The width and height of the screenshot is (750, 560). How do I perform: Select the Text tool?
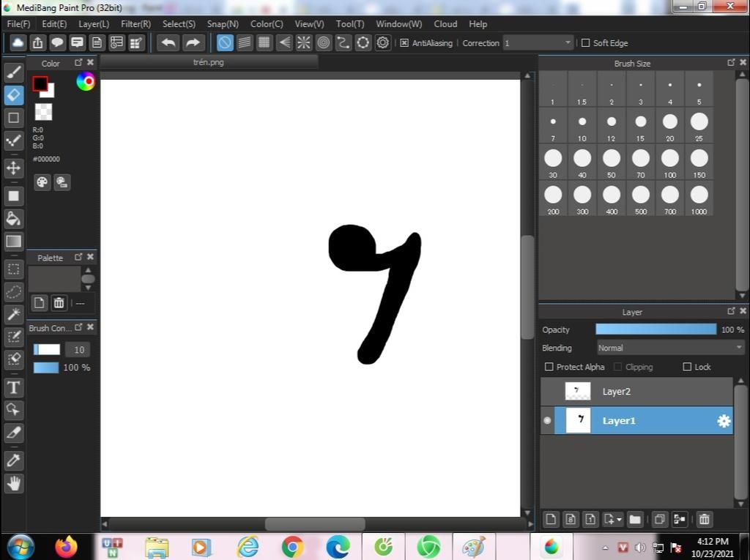[x=14, y=387]
